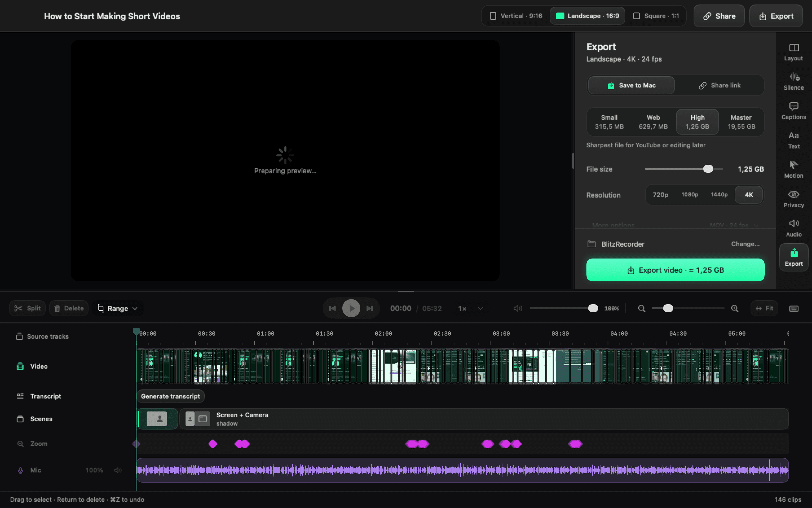
Task: Choose Web 629,7 MB quality preset
Action: pos(653,122)
